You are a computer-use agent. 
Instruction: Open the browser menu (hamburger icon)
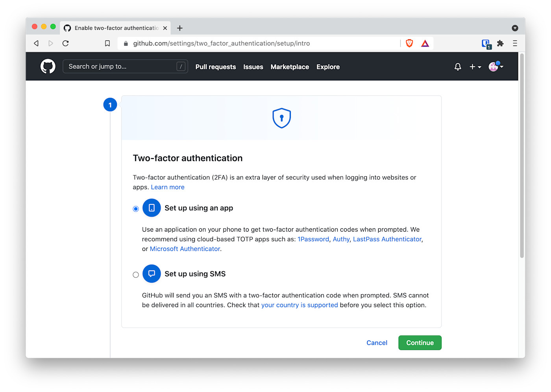point(515,43)
